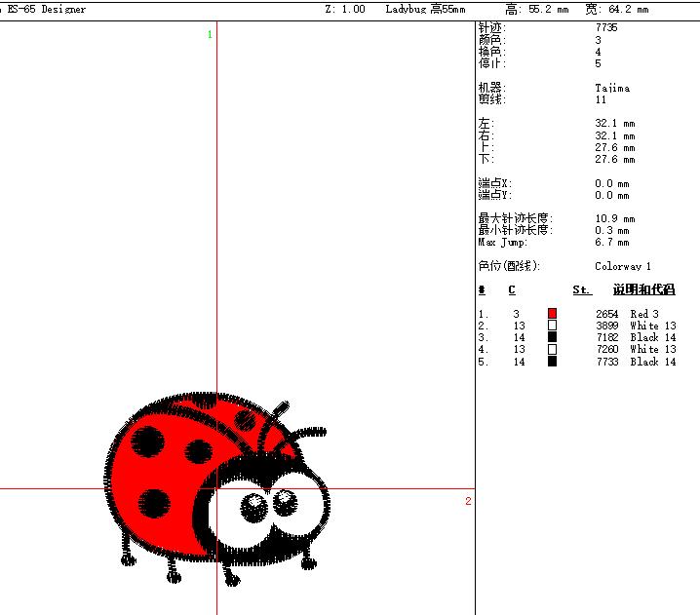The width and height of the screenshot is (700, 615).
Task: Click the 'Max Jump' value 6.7 mm
Action: [611, 243]
